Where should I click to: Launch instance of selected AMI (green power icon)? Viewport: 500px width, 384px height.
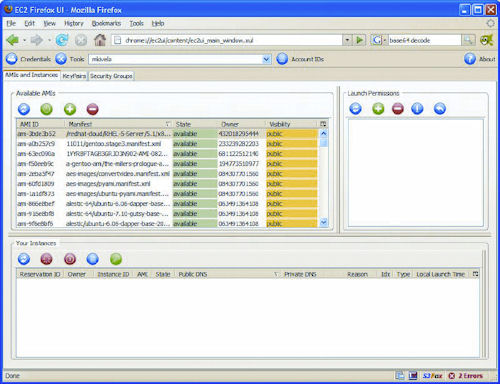click(x=47, y=109)
